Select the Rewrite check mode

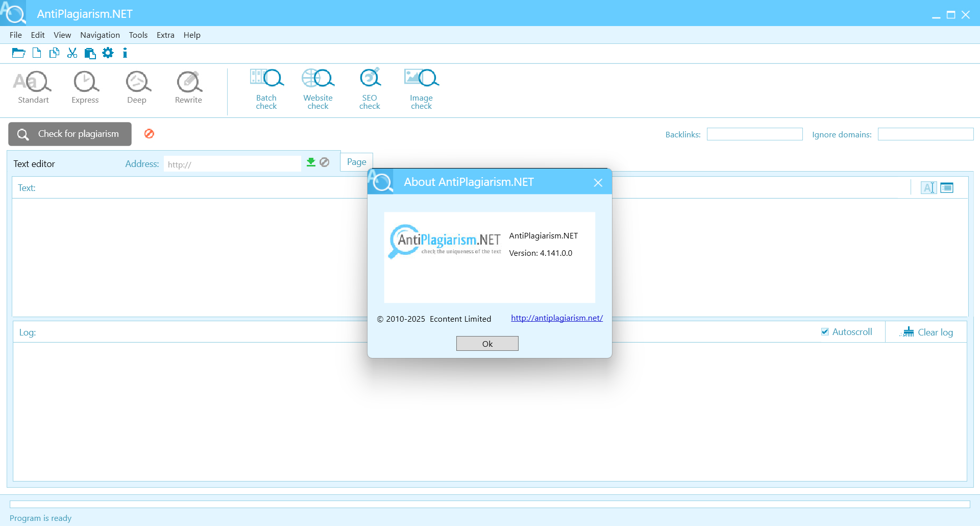[188, 88]
